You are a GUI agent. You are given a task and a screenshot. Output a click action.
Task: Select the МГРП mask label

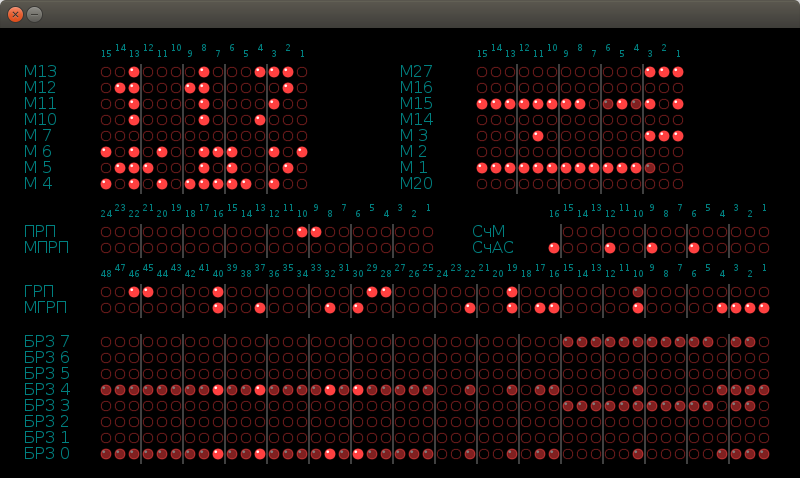45,307
